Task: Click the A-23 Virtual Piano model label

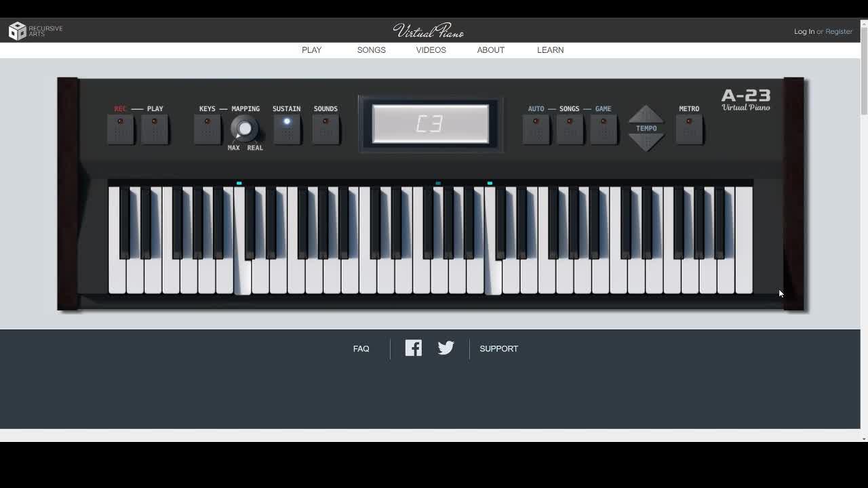Action: (745, 99)
